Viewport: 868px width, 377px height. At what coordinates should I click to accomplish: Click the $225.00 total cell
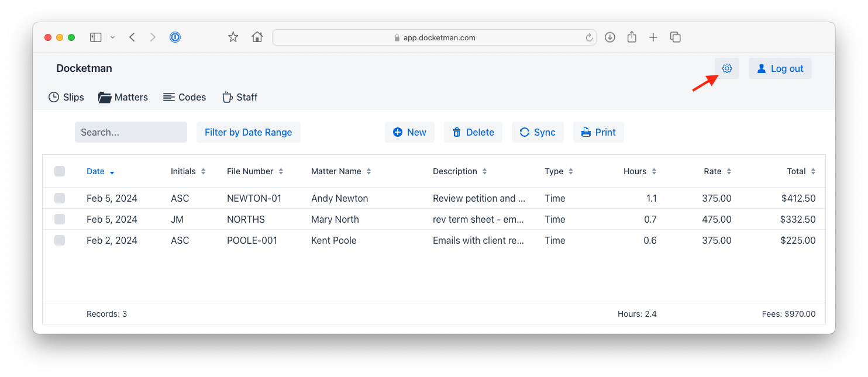798,240
